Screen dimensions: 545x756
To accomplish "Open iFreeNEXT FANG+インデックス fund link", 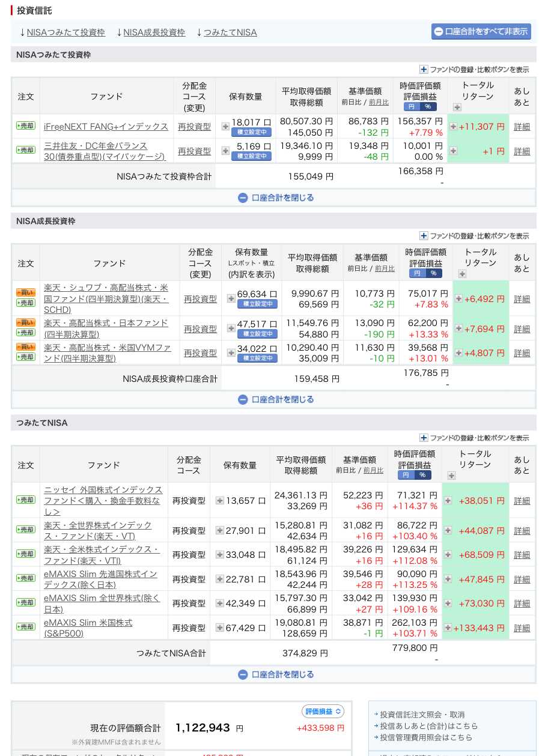I will pos(106,127).
